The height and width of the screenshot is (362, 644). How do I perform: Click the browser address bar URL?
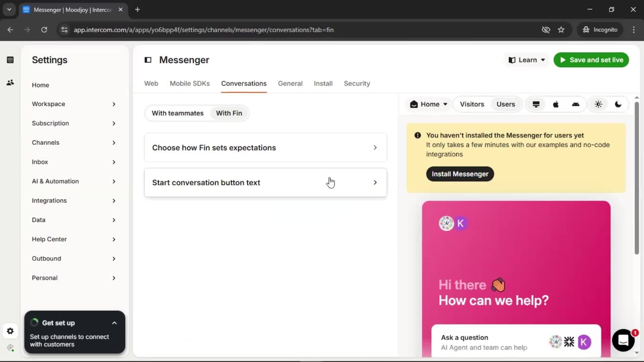pos(204,30)
